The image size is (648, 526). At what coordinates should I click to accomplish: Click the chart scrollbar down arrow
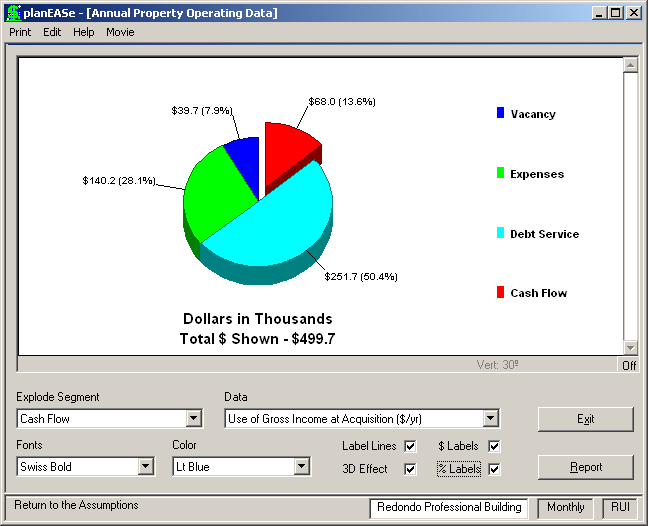tap(630, 348)
